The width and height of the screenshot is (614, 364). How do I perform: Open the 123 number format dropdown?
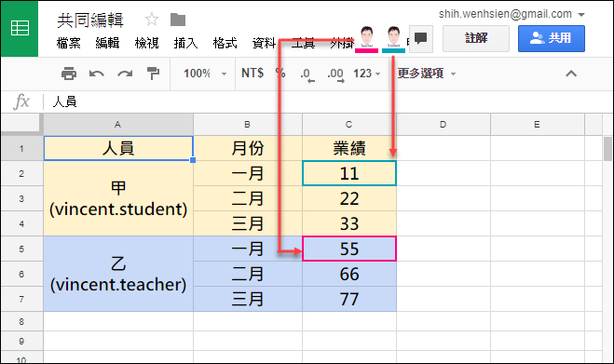366,74
